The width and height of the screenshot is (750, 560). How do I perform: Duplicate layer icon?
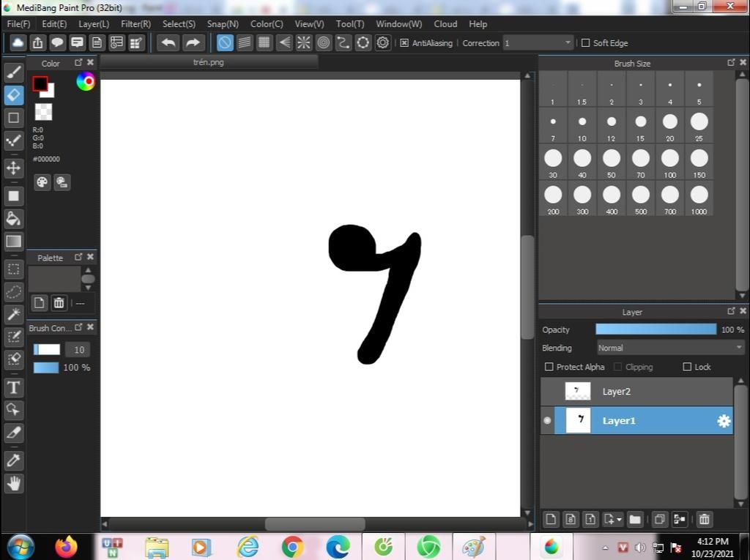(x=659, y=519)
